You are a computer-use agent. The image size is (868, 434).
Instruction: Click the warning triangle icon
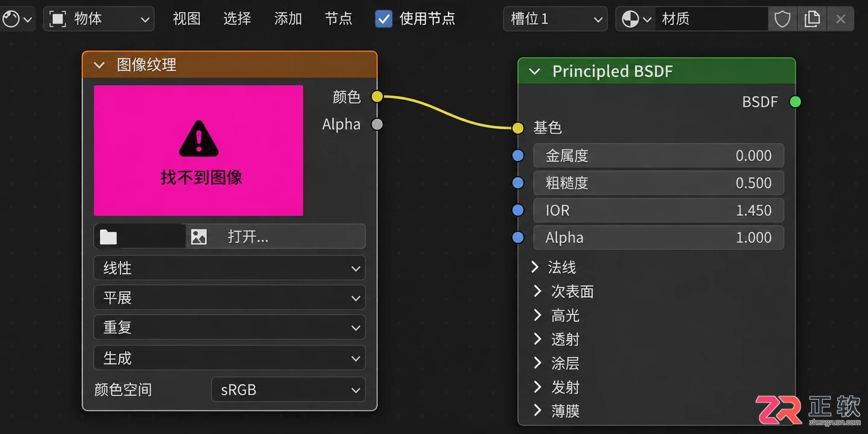point(199,139)
